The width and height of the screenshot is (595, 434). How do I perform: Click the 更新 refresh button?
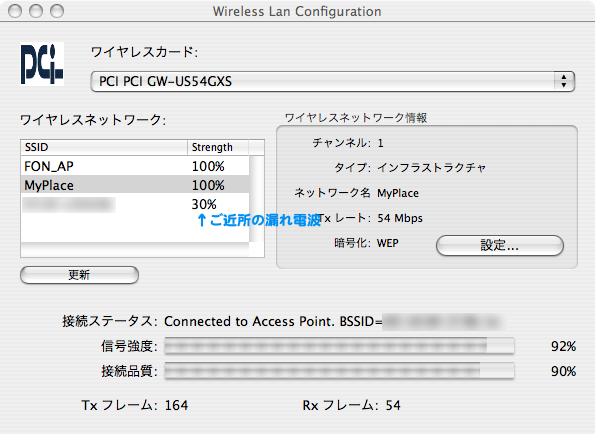coord(79,275)
